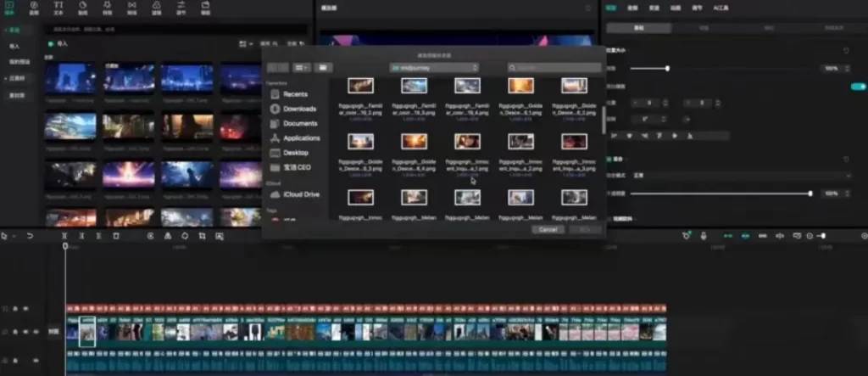This screenshot has width=868, height=376.
Task: Switch to the AI tools tab in the properties panel
Action: pos(721,8)
